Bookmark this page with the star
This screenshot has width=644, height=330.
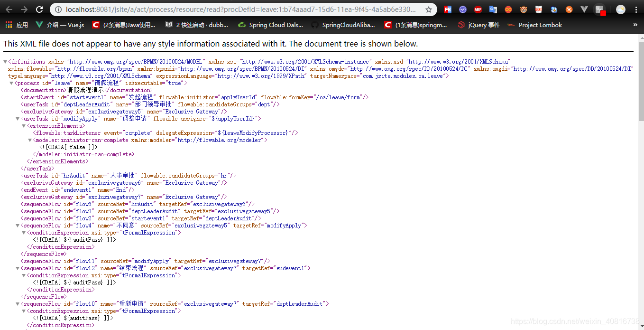point(428,9)
